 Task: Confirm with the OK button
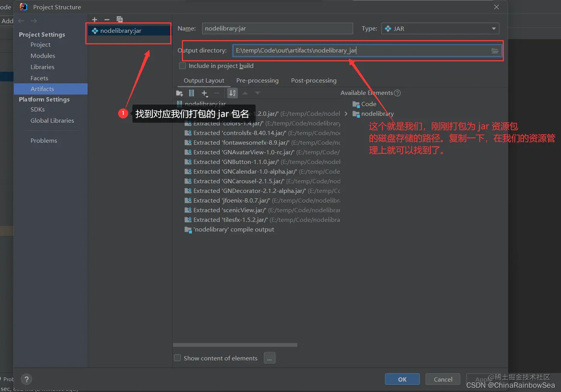[402, 379]
